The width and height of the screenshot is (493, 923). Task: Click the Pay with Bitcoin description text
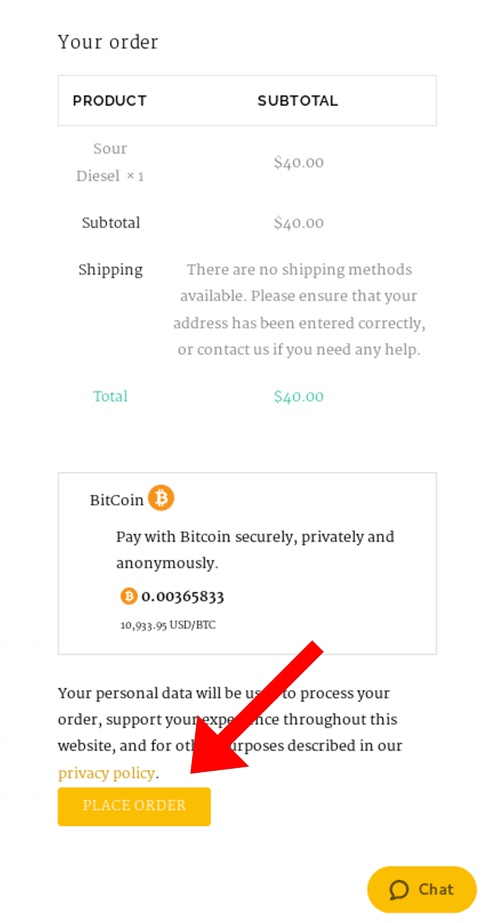tap(255, 550)
